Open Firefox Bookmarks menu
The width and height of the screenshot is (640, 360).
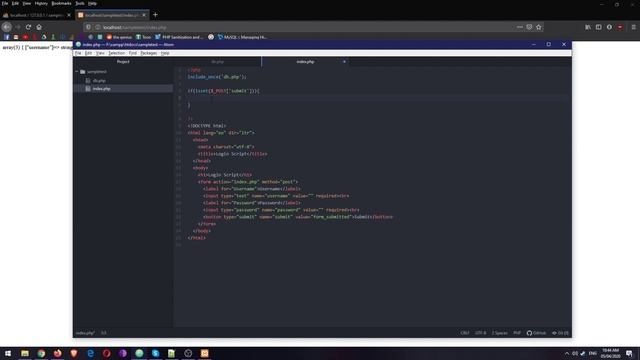[x=61, y=3]
